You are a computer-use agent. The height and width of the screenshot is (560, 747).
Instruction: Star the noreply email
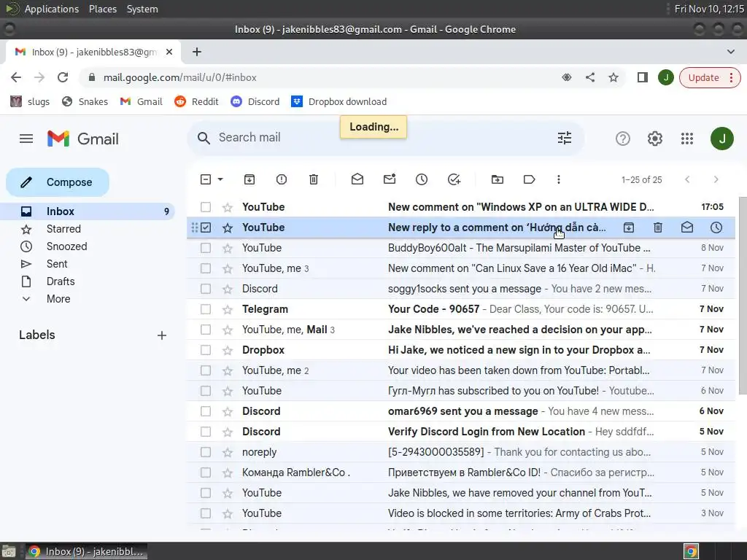tap(228, 452)
